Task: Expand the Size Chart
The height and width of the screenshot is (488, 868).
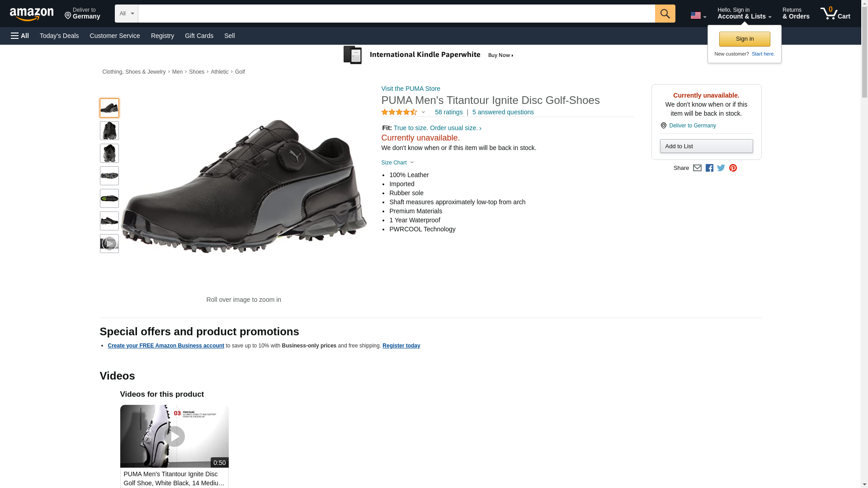Action: (397, 163)
